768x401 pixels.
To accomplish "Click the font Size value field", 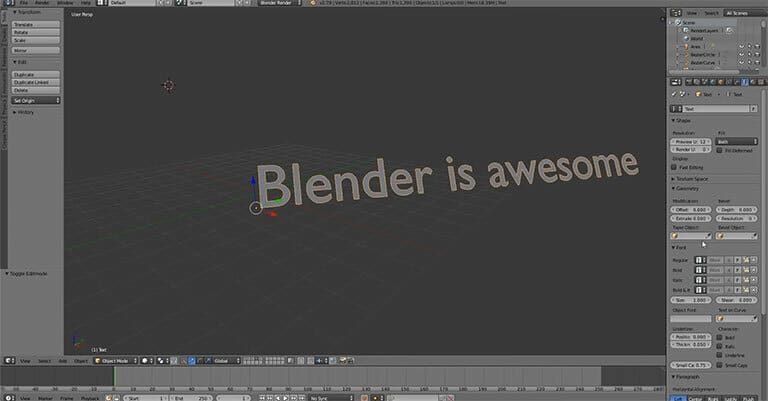I will tap(691, 300).
